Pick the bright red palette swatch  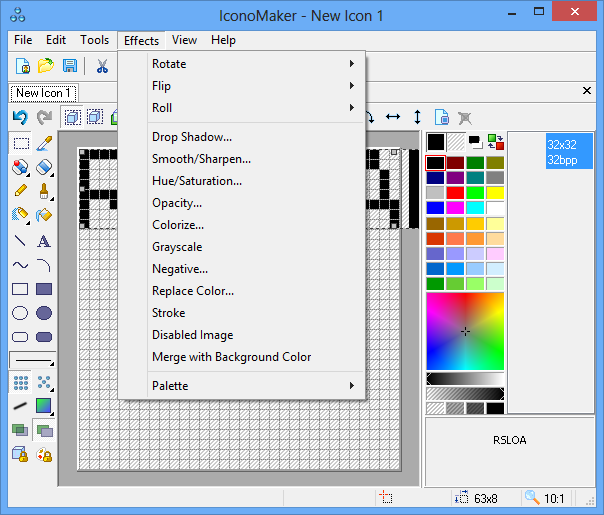coord(455,193)
